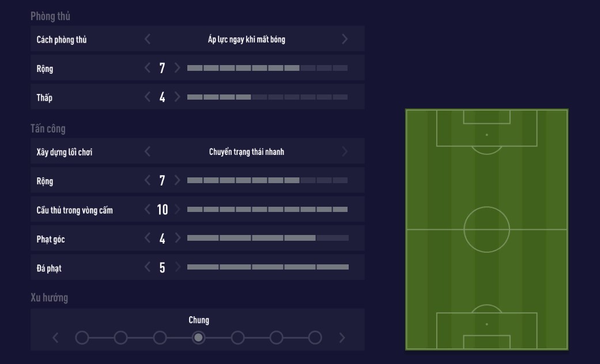Open next Cách phòng thủ option
Screen dimensions: 600x364
click(x=345, y=39)
